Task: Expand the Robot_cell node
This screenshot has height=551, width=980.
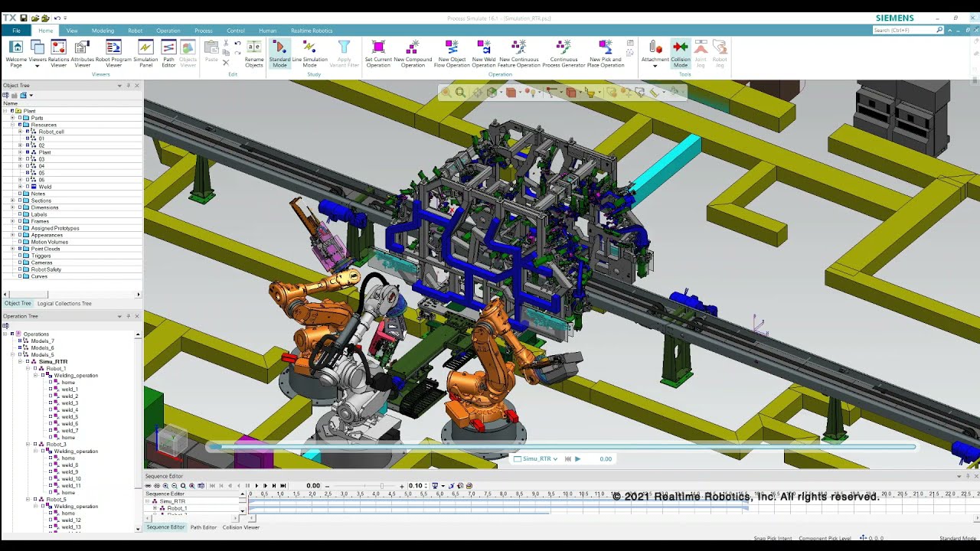Action: [21, 132]
